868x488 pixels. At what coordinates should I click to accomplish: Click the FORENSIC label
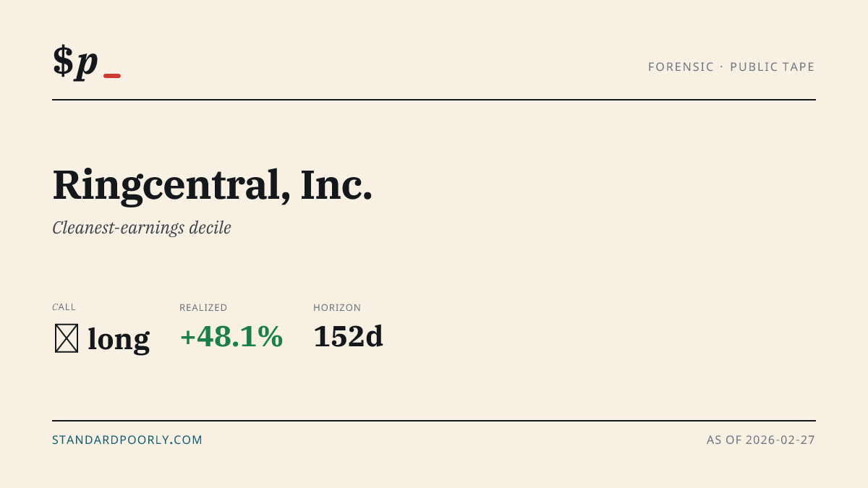pos(681,67)
